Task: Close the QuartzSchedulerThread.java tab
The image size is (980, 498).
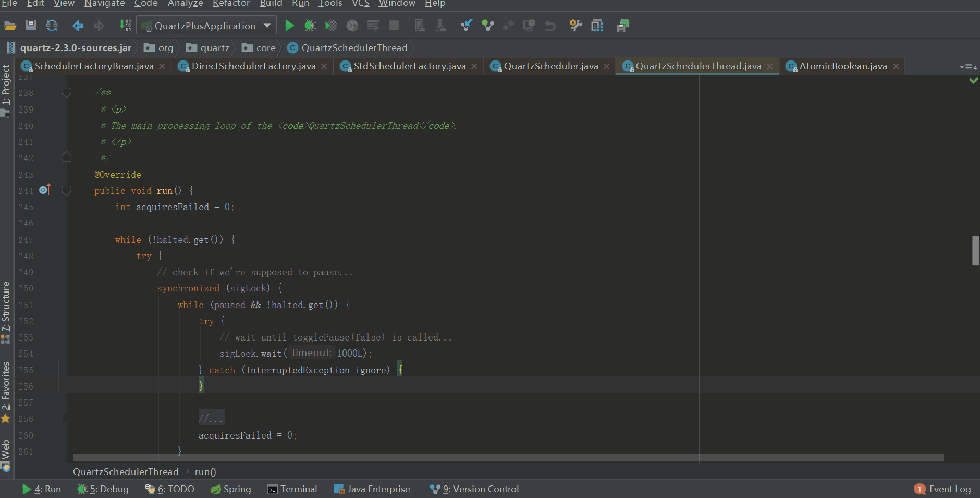Action: click(x=770, y=66)
